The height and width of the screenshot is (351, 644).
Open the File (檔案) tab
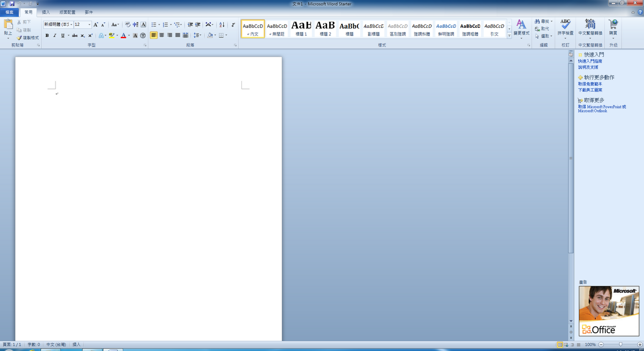[9, 12]
